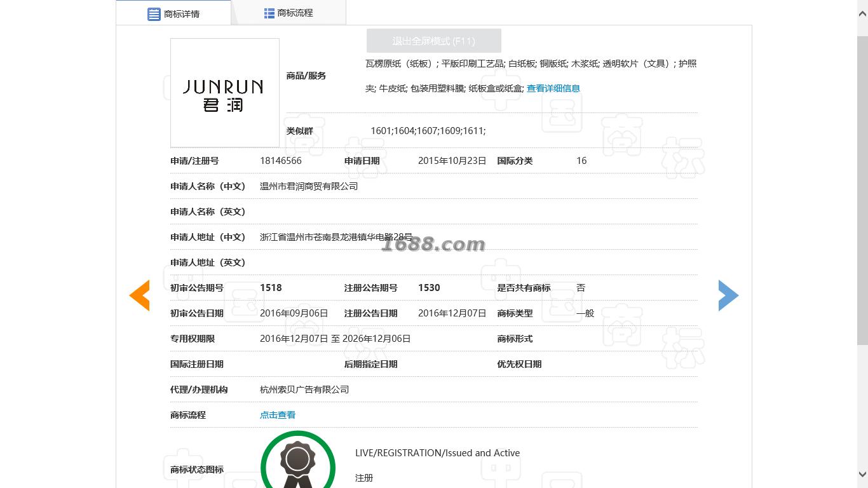This screenshot has width=868, height=488.
Task: Select registration announcement issue number 1530
Action: coord(429,288)
